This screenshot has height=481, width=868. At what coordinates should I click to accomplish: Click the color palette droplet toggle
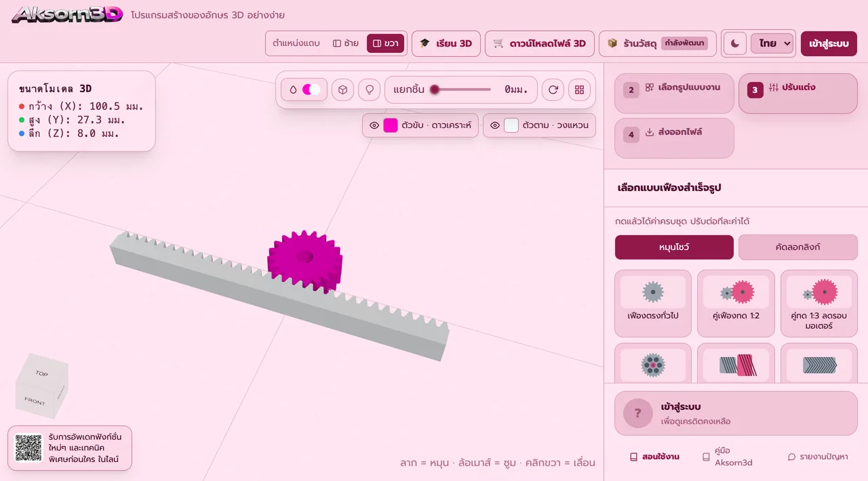pyautogui.click(x=304, y=89)
